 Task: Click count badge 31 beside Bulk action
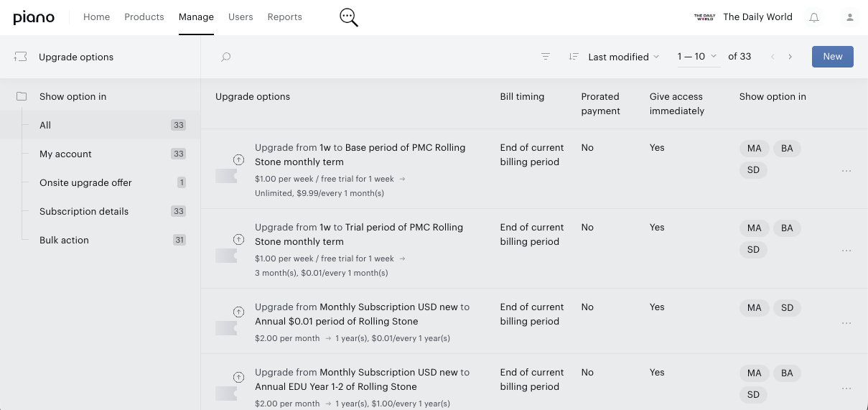pyautogui.click(x=179, y=240)
